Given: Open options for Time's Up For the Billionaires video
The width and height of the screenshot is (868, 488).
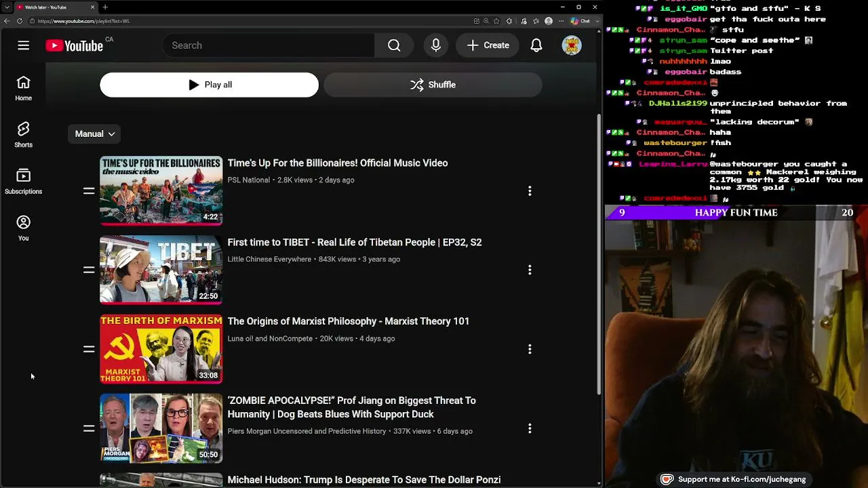Looking at the screenshot, I should [530, 191].
